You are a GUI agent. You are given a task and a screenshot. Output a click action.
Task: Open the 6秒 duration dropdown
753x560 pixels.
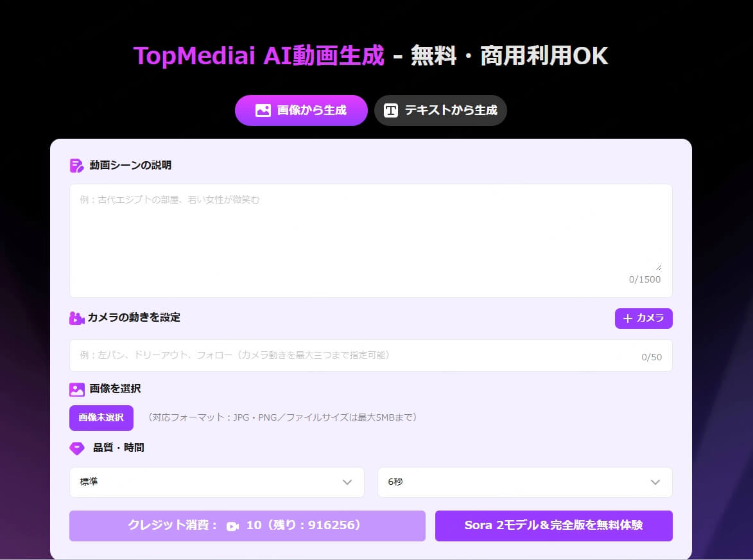pos(524,482)
